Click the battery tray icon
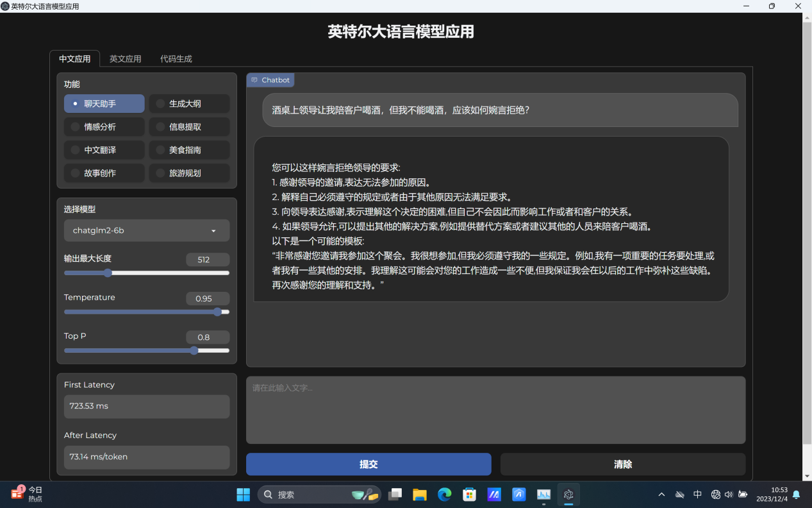This screenshot has width=812, height=508. click(743, 495)
